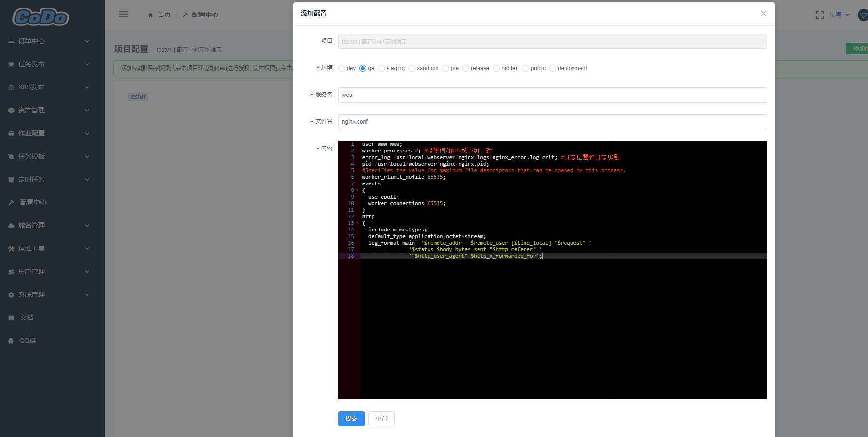Expand the 定时任务 menu chevron
The image size is (868, 437).
(87, 180)
